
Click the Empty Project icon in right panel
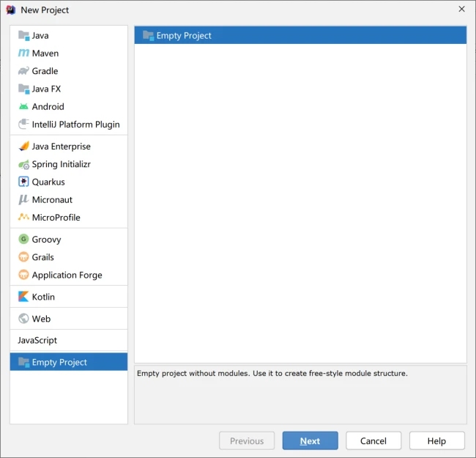click(148, 35)
